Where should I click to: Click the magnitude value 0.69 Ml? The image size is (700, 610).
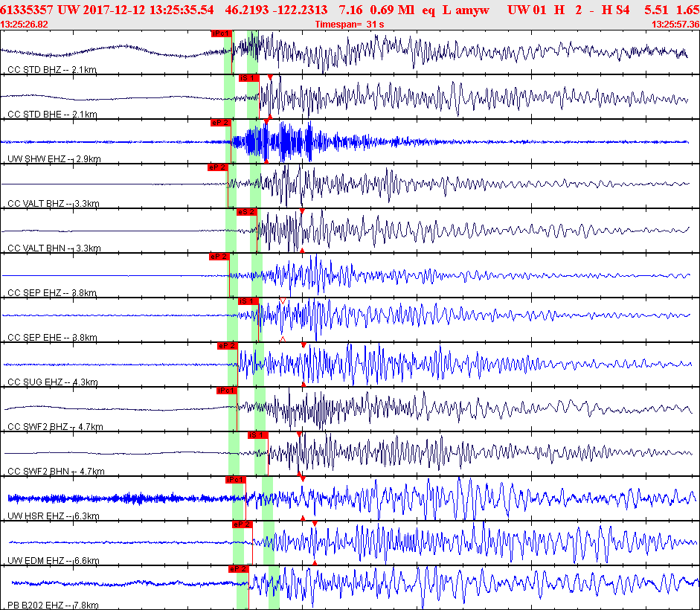point(393,10)
